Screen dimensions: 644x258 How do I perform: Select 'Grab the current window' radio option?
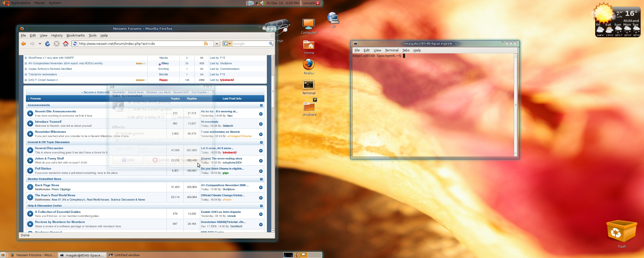click(x=130, y=109)
